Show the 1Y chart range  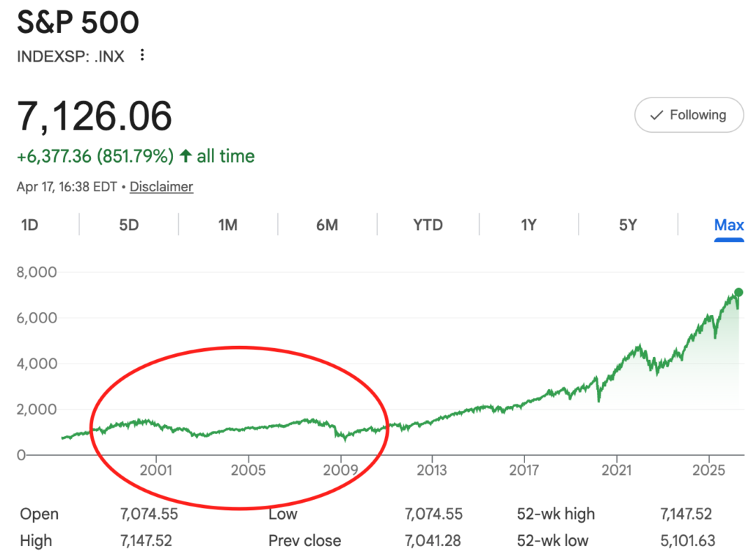(528, 225)
